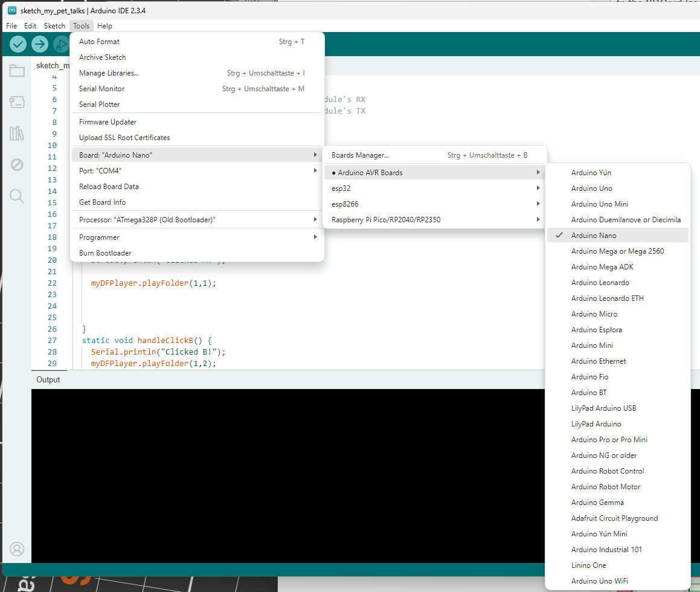
Task: Select Arduino Uno from board list
Action: [x=592, y=188]
